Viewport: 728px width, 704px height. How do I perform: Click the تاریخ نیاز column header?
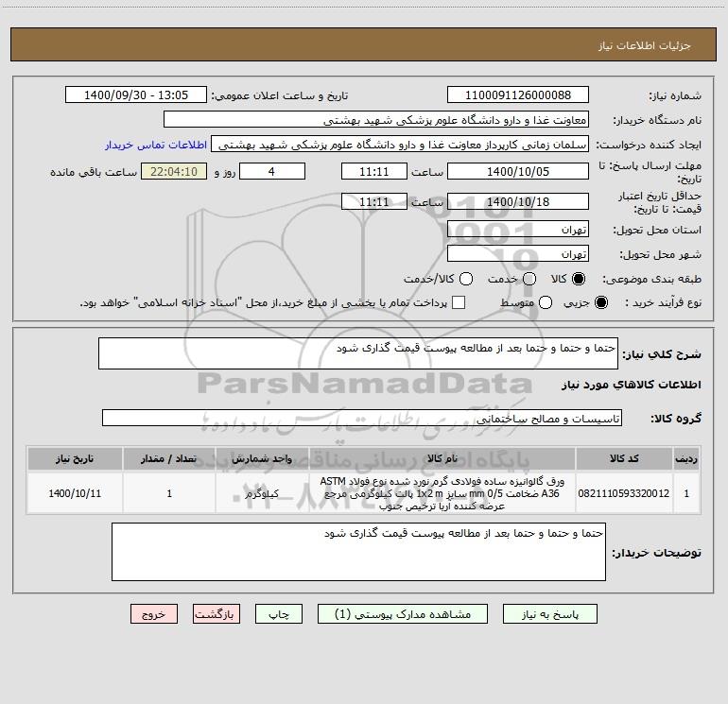[x=75, y=458]
